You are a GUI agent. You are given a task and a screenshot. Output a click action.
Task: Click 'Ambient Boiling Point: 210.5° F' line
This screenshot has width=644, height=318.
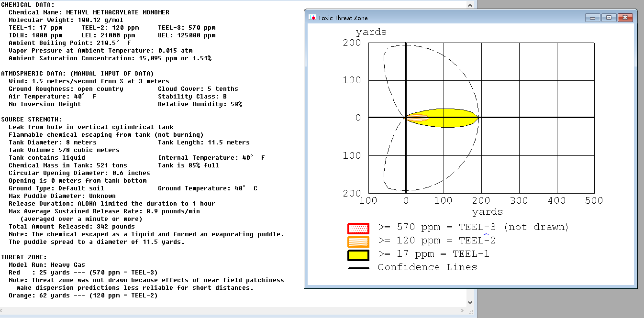70,43
